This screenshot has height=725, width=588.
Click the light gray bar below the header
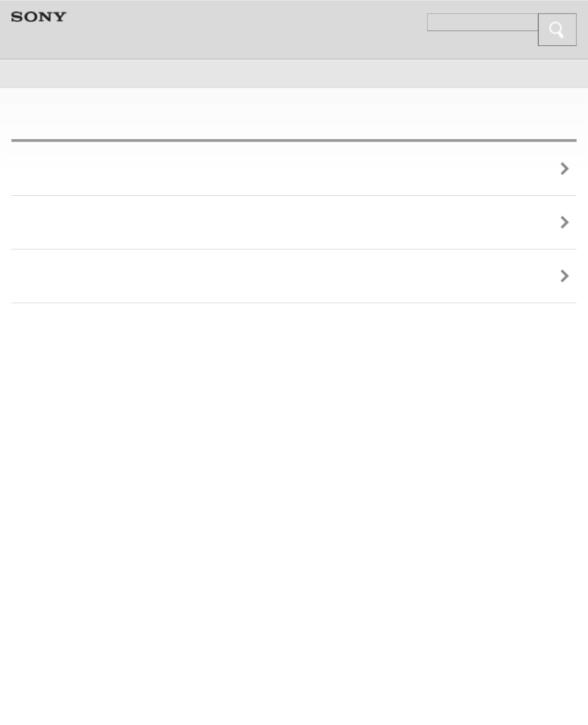click(x=293, y=74)
